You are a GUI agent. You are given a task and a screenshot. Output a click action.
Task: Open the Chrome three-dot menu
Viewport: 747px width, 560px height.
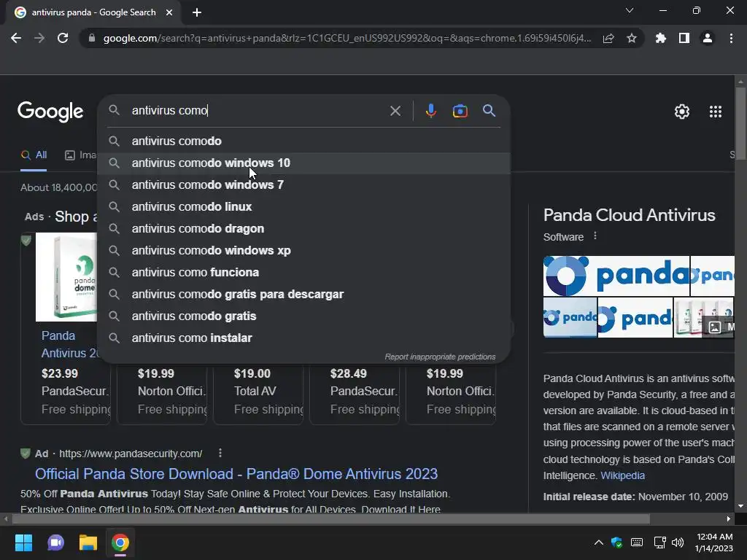731,38
